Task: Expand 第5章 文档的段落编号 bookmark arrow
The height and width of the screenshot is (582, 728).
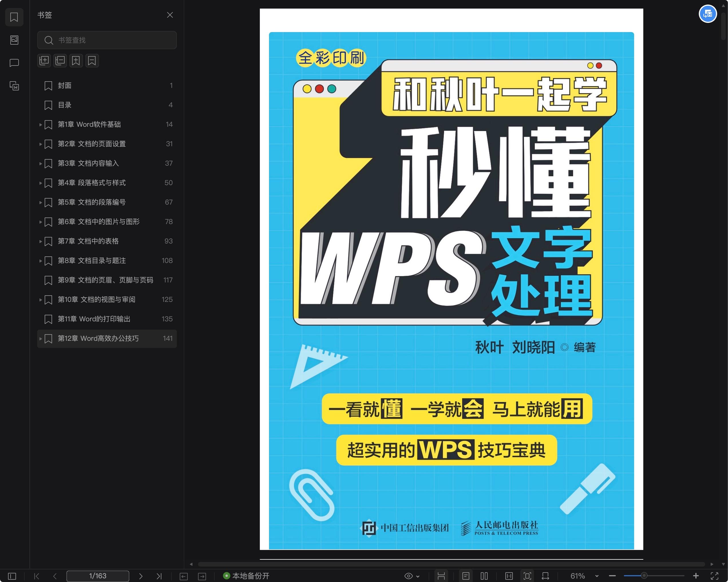Action: click(41, 203)
